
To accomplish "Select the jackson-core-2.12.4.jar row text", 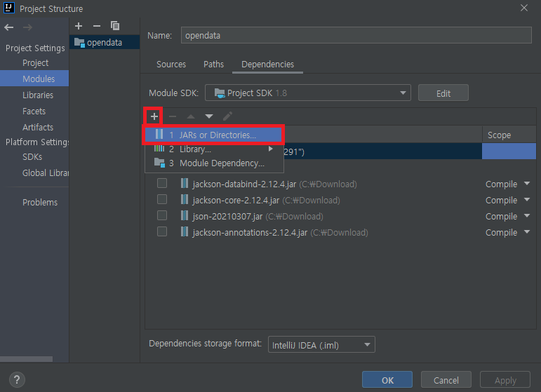I will click(x=236, y=201).
